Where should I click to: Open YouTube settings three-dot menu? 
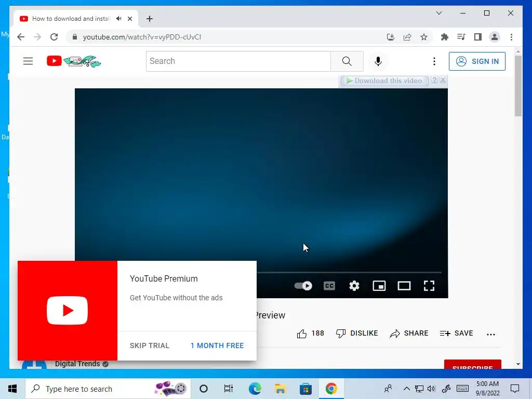tap(434, 61)
